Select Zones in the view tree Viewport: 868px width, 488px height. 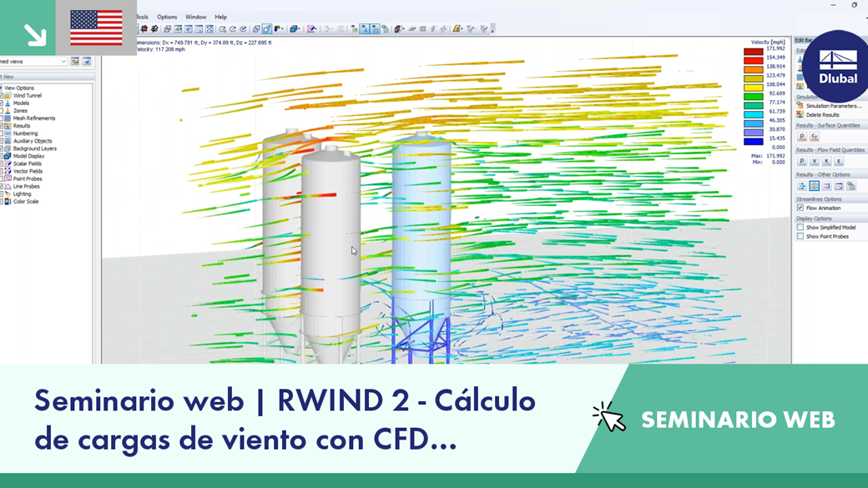tap(20, 111)
